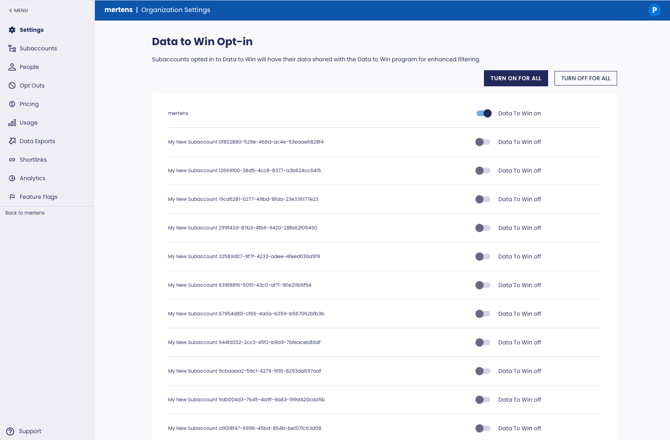Select subaccount name starting a9018f47
The width and height of the screenshot is (670, 440).
coord(244,428)
